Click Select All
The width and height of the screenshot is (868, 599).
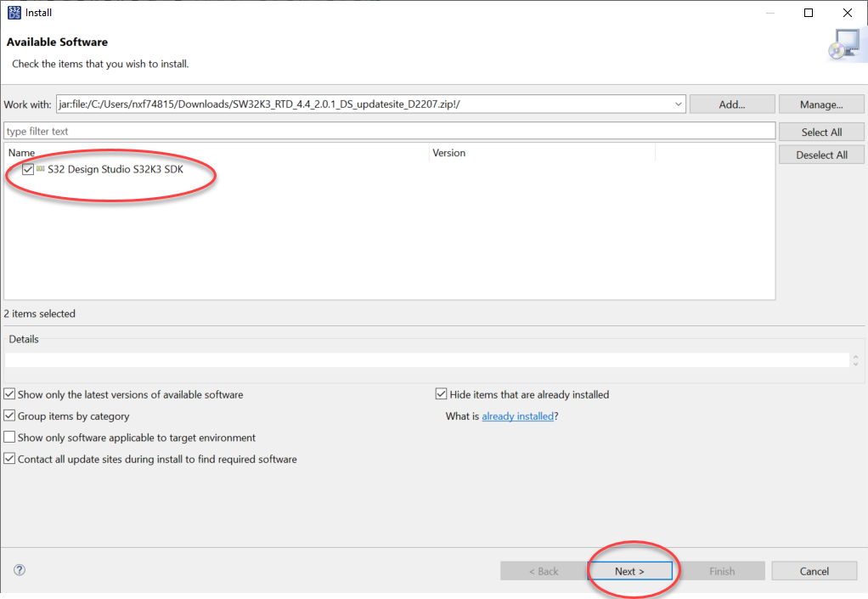(x=821, y=131)
